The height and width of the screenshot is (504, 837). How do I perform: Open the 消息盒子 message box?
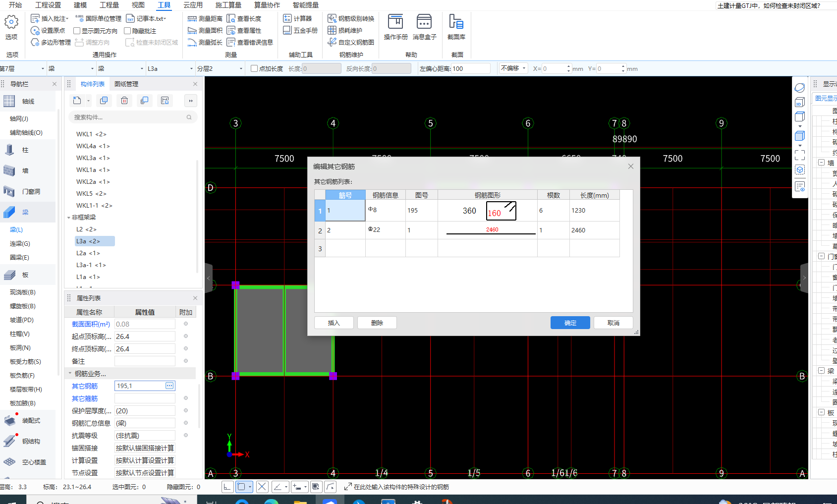[424, 27]
